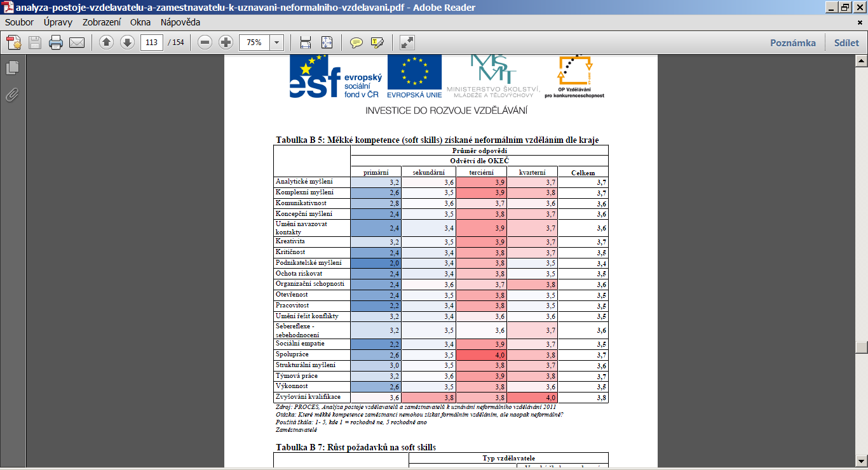
Task: Click the 'terciérní' column header
Action: click(480, 173)
